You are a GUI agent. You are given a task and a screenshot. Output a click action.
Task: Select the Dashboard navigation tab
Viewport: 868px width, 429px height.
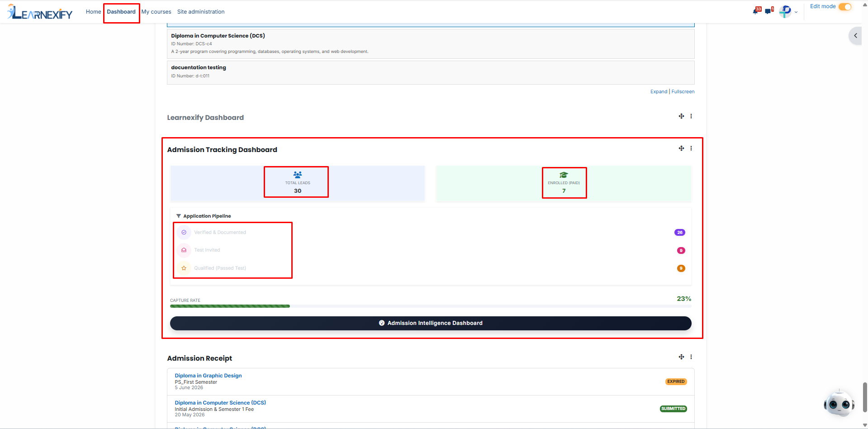[121, 12]
